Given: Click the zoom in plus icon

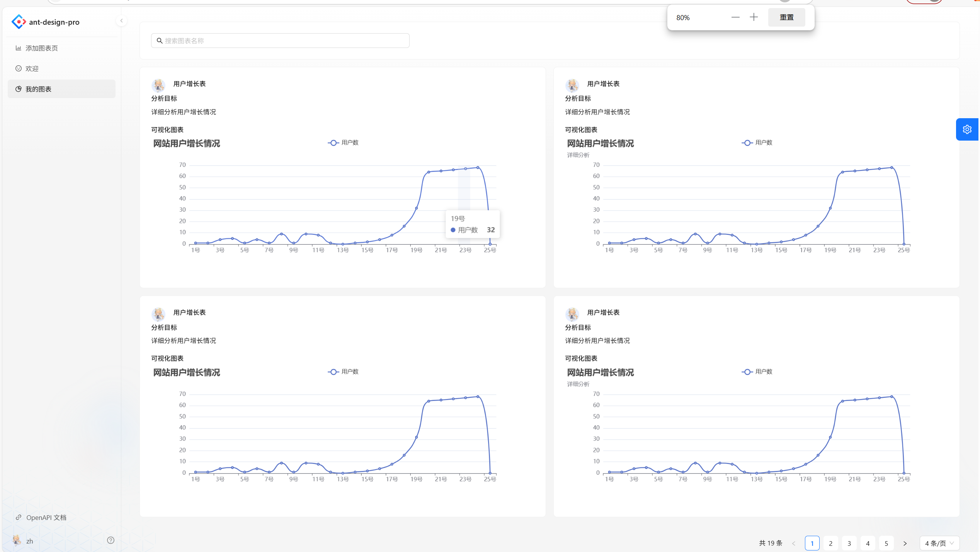Looking at the screenshot, I should pos(754,17).
